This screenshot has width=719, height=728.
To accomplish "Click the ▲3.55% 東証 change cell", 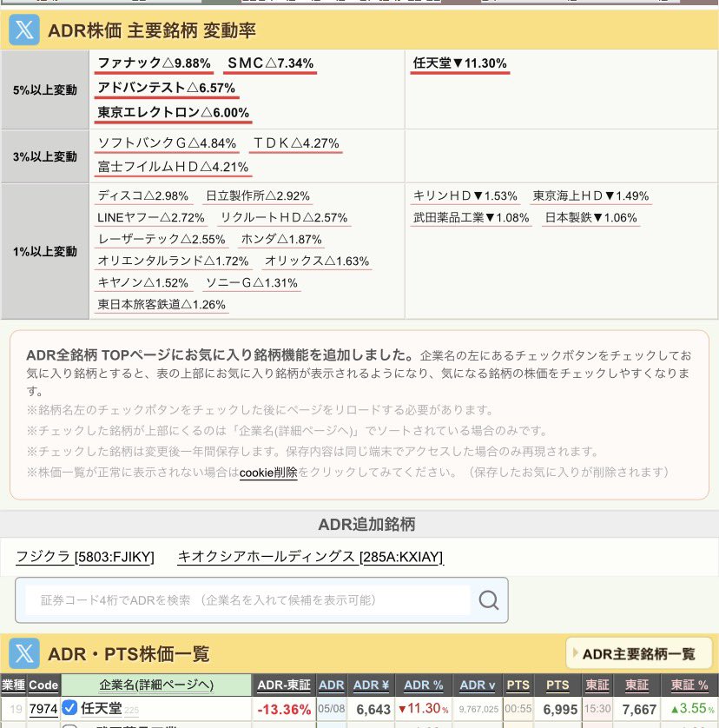I will click(x=692, y=709).
